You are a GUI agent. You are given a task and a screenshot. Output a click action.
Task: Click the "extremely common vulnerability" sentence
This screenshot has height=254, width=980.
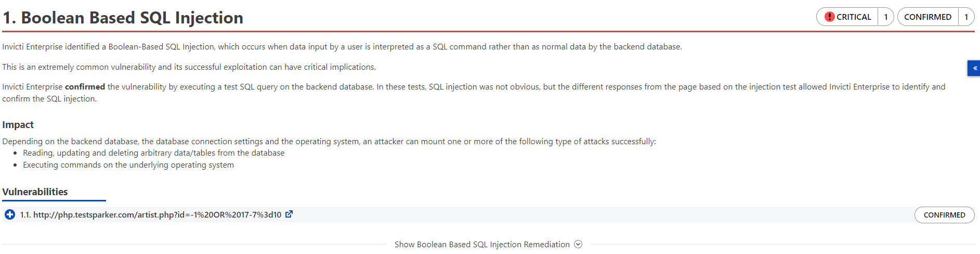[x=189, y=67]
